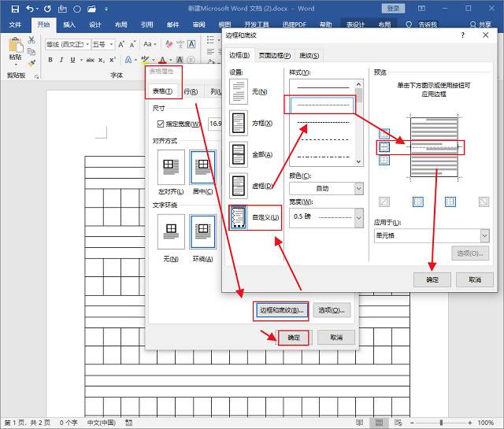Click the 边框和底纹 button
The width and height of the screenshot is (504, 429).
click(281, 310)
